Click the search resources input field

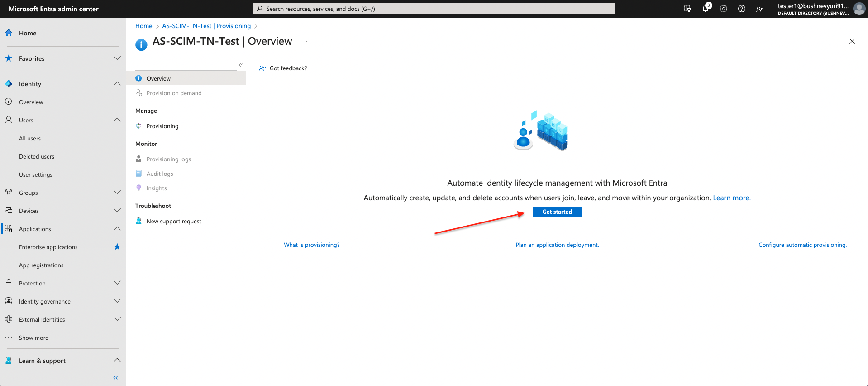[434, 9]
